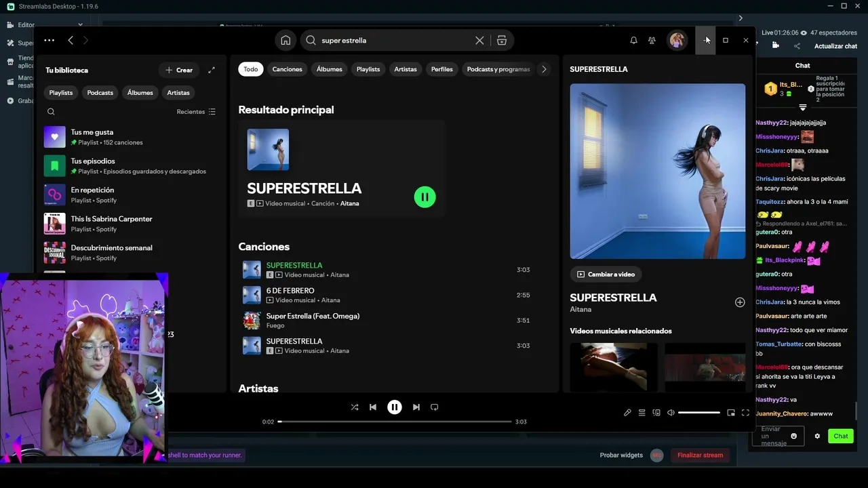Toggle shuffle in player bar

tap(355, 407)
